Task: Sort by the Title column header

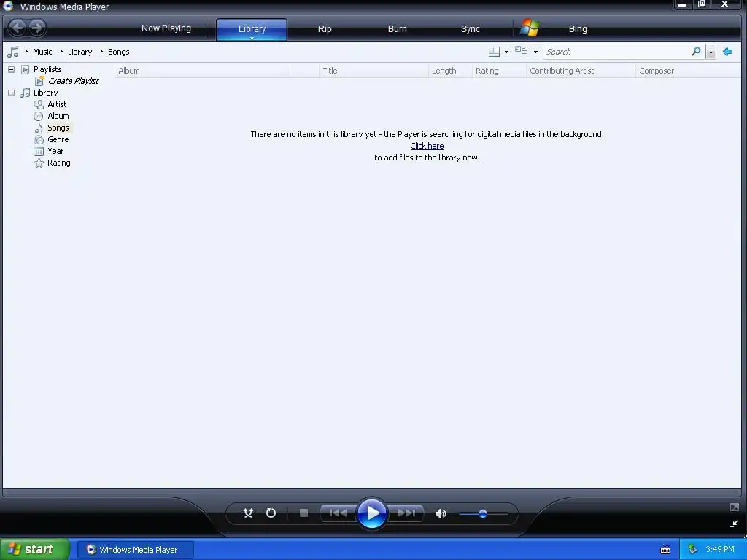Action: 373,71
